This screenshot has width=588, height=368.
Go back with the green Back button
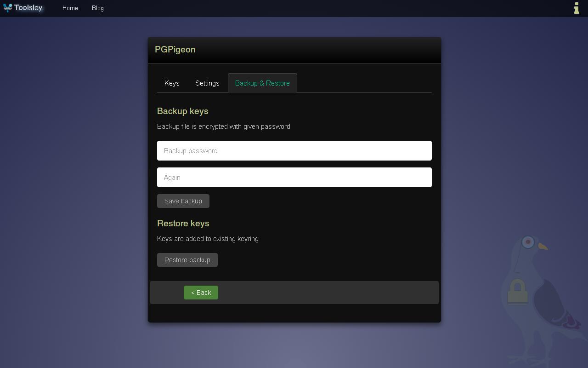click(201, 293)
